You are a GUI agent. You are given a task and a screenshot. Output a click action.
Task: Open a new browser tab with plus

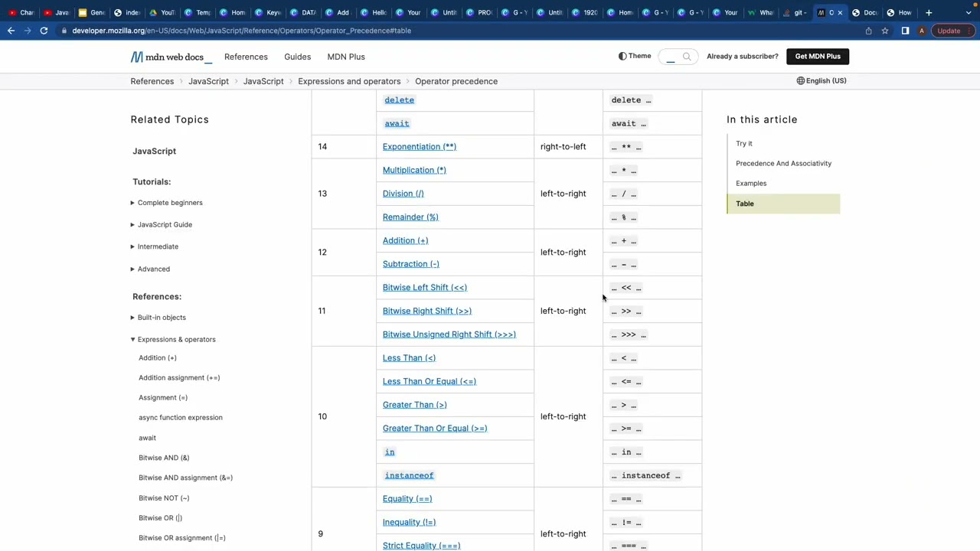(929, 12)
